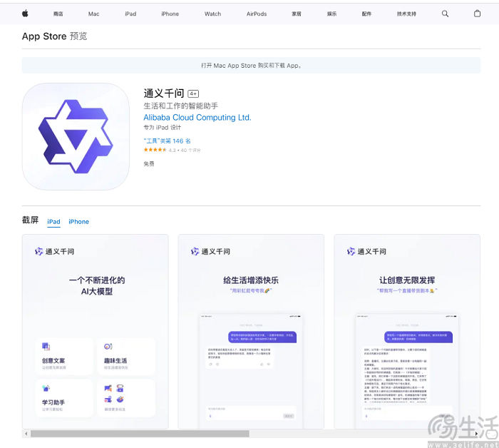Open the first screenshot, 一个不断进化的 AI大模型
The height and width of the screenshot is (448, 499).
(x=95, y=332)
